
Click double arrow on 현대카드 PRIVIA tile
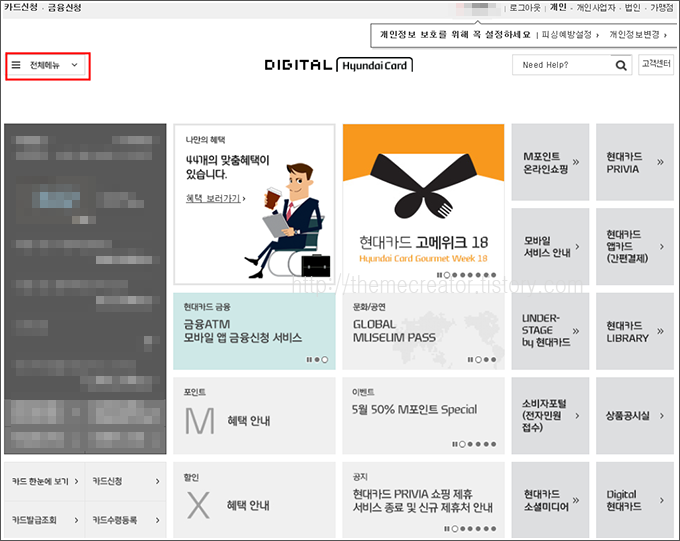point(660,162)
